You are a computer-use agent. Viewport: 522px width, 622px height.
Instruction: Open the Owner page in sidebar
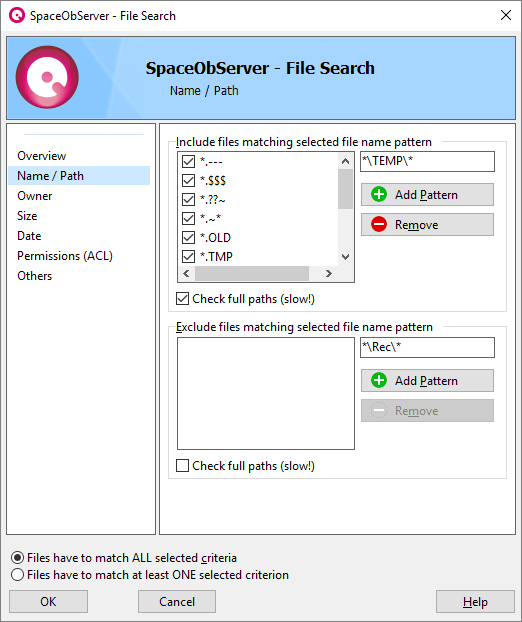(x=35, y=196)
